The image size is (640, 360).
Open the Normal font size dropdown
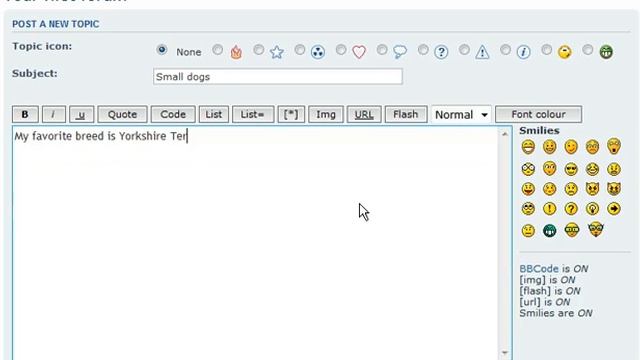[x=461, y=114]
